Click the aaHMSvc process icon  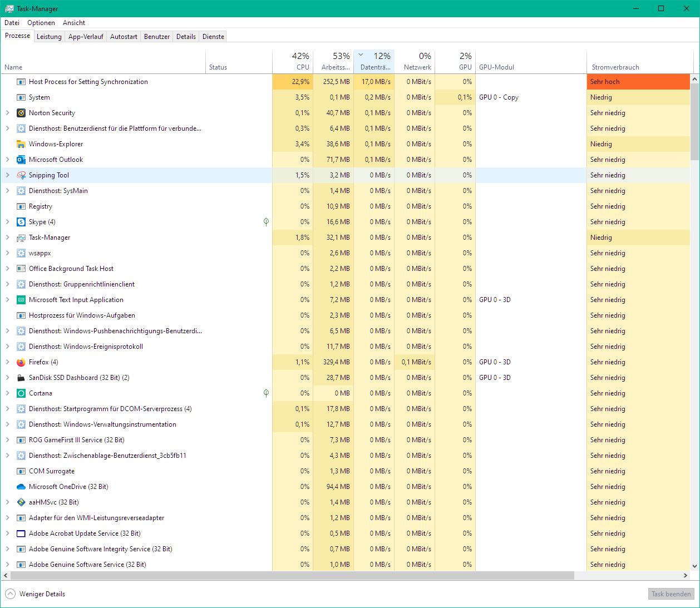pyautogui.click(x=21, y=502)
